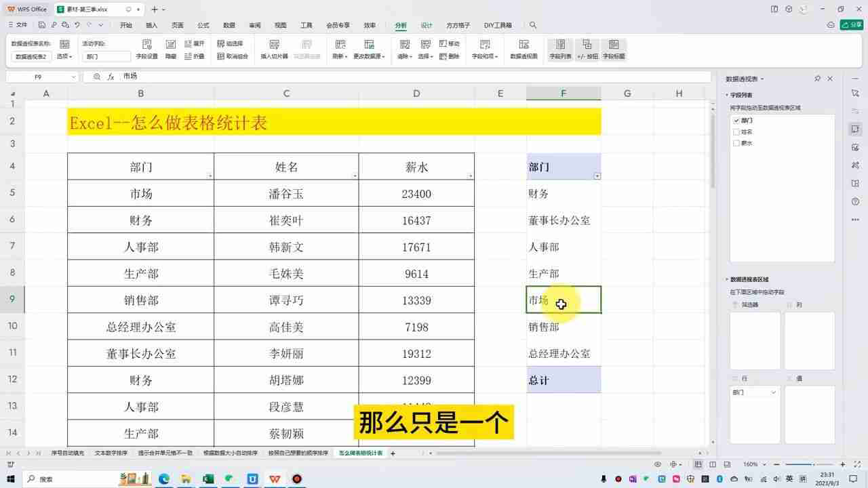Viewport: 868px width, 488px height.
Task: Switch to sheet tab 序号自动填充
Action: [x=68, y=453]
